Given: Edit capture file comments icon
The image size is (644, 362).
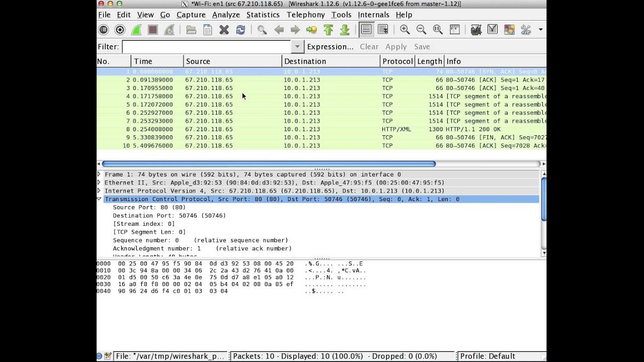Looking at the screenshot, I should click(x=108, y=356).
